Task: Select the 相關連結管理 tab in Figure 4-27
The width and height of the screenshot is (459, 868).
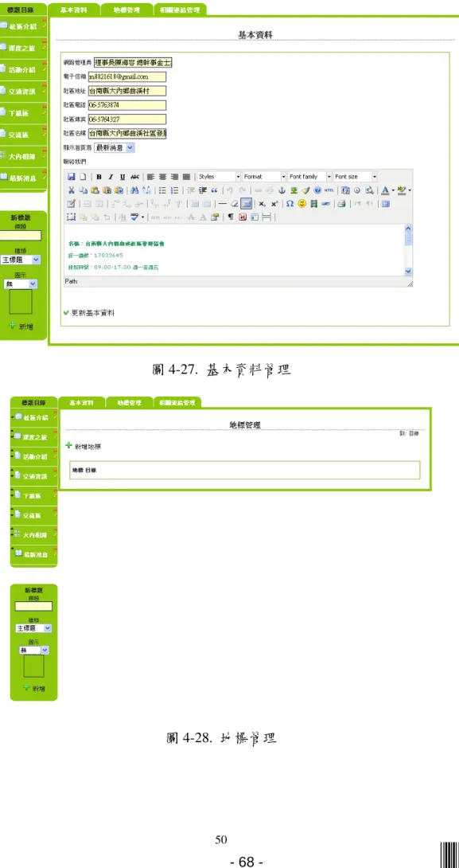Action: pyautogui.click(x=180, y=10)
